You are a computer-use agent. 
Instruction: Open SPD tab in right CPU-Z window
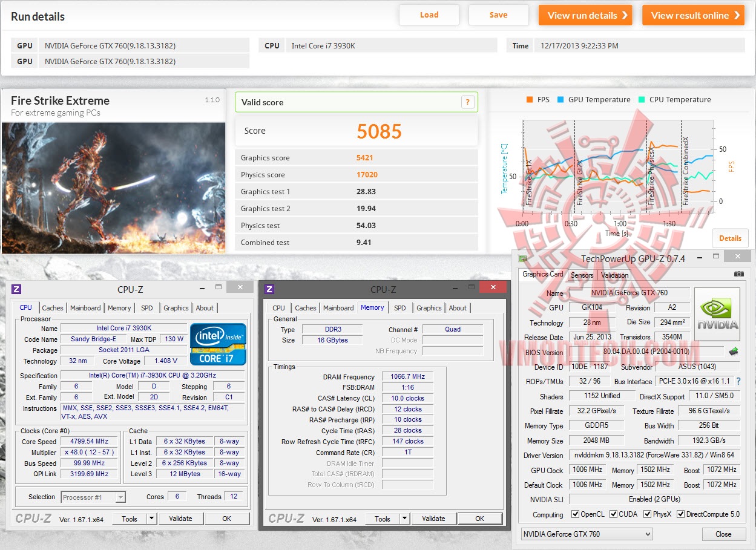tap(400, 308)
